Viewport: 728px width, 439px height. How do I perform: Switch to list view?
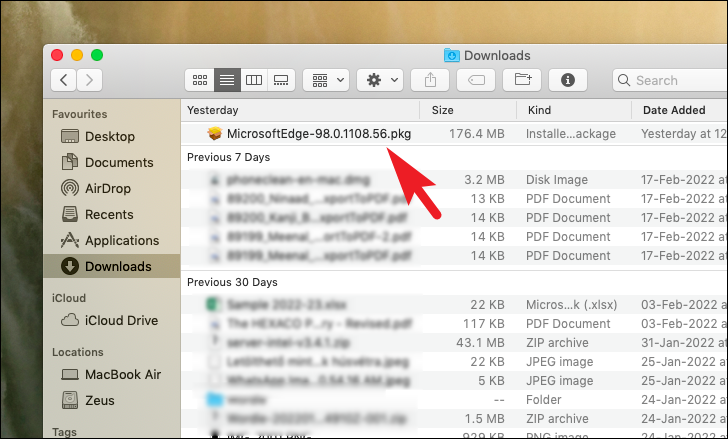click(x=227, y=80)
